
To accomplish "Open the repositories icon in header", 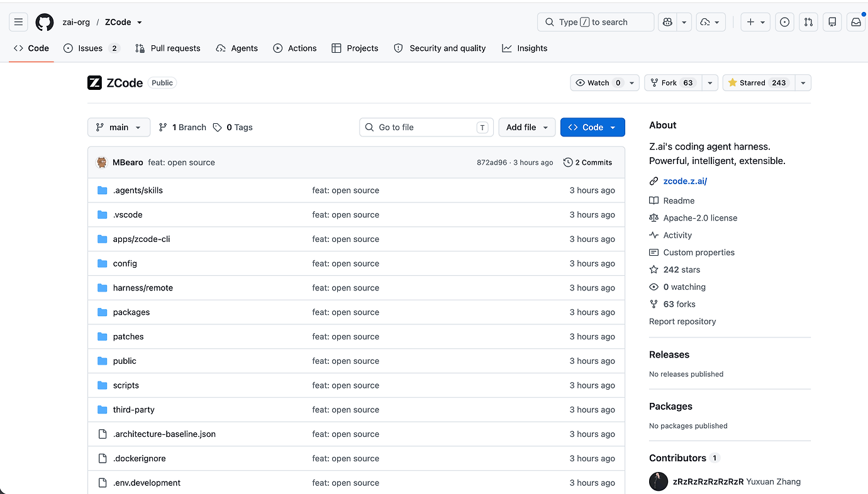I will tap(832, 22).
